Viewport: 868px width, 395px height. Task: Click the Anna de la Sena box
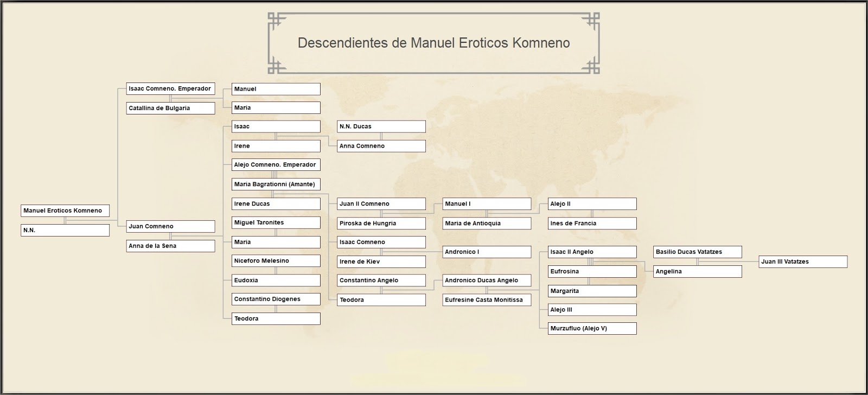coord(170,246)
